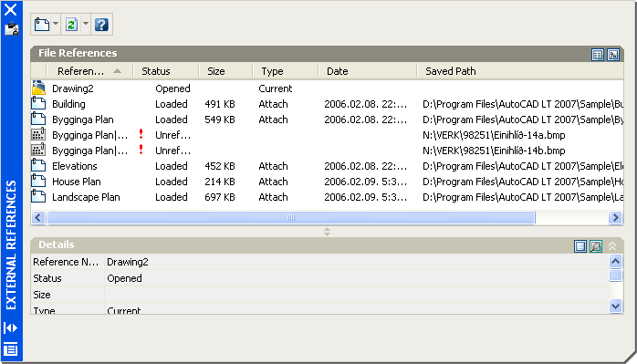Viewport: 637px width, 364px height.
Task: Select the Building reference name
Action: (68, 104)
